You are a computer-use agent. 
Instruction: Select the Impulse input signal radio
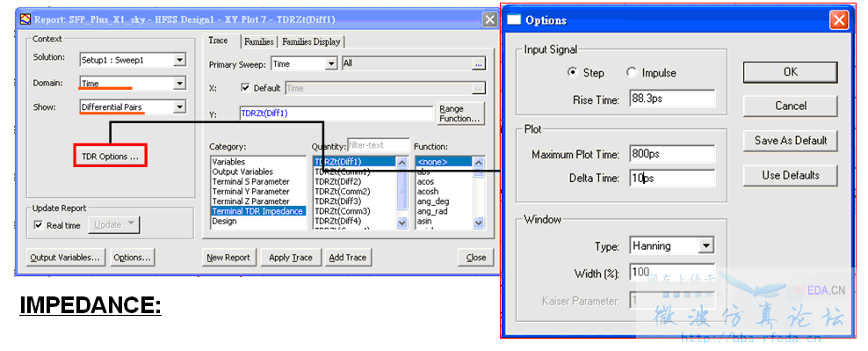[x=631, y=73]
